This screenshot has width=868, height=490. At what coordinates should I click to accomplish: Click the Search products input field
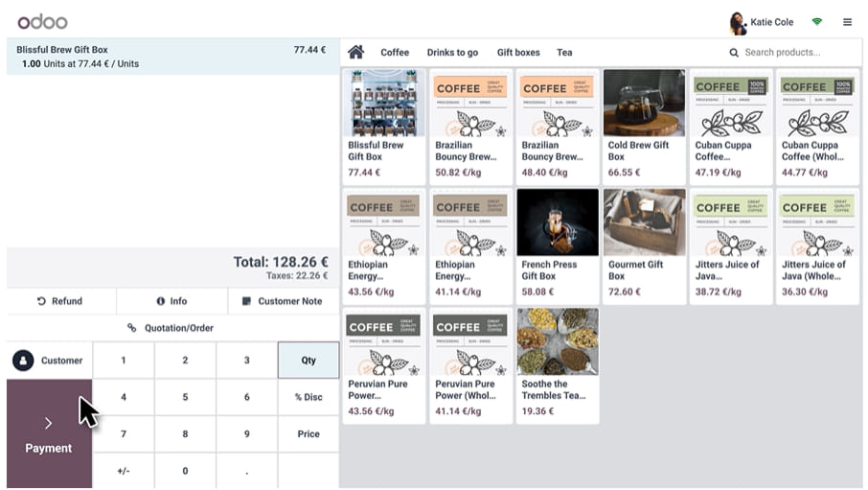coord(795,53)
